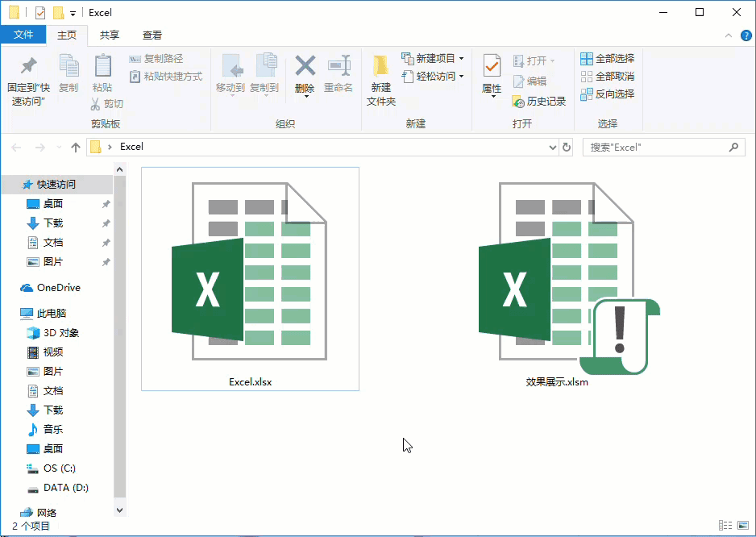The width and height of the screenshot is (756, 537).
Task: Open recent locations dropdown arrow
Action: tap(59, 148)
